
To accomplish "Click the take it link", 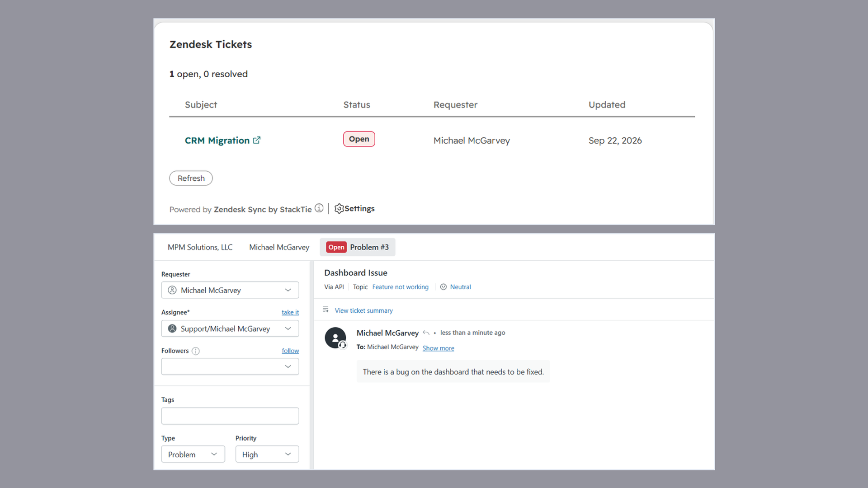I will click(290, 312).
